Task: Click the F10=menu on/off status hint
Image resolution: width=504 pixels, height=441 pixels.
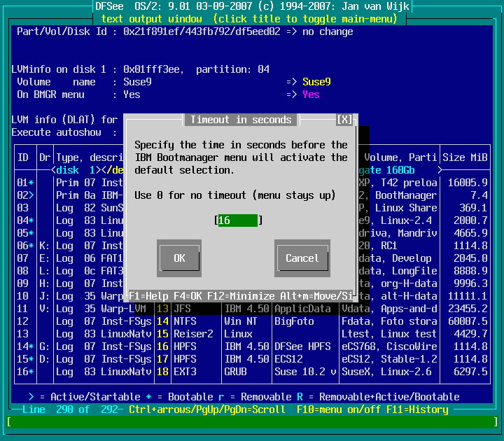Action: [x=339, y=409]
